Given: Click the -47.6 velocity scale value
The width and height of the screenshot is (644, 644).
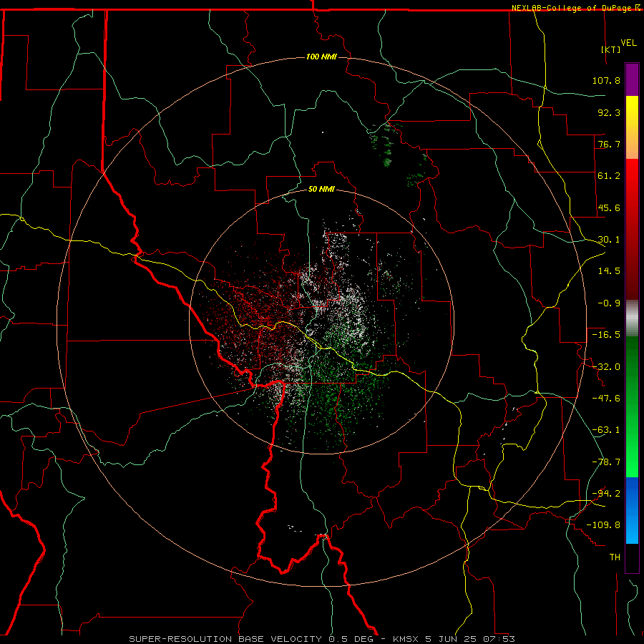Looking at the screenshot, I should pos(606,399).
